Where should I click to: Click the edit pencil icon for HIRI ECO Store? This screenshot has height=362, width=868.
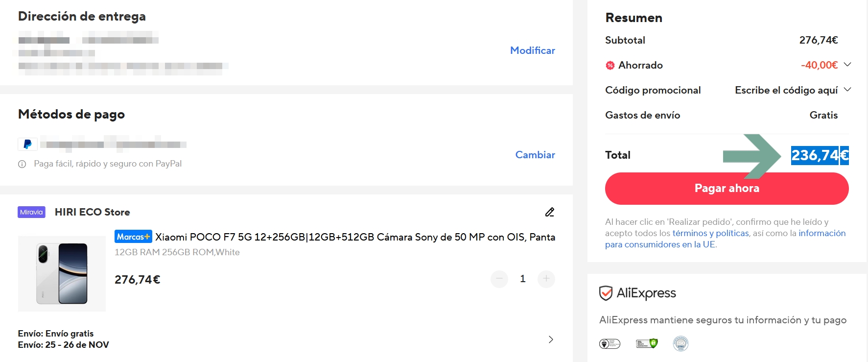[x=550, y=212]
